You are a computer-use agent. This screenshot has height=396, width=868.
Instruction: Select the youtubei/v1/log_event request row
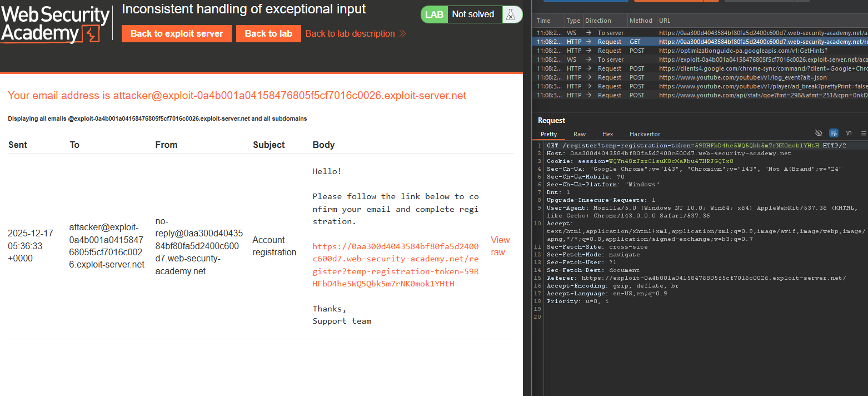(700, 77)
